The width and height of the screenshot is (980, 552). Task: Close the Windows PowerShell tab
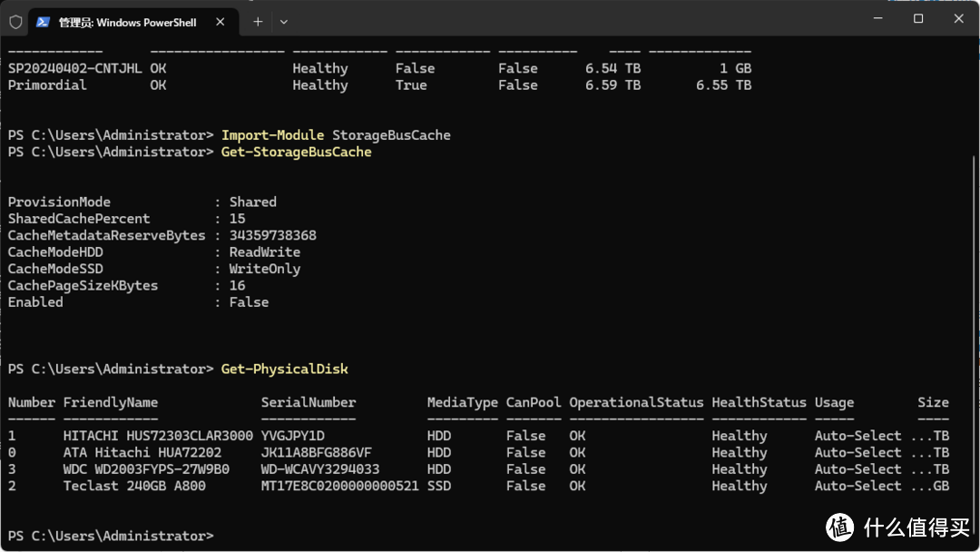pyautogui.click(x=220, y=22)
